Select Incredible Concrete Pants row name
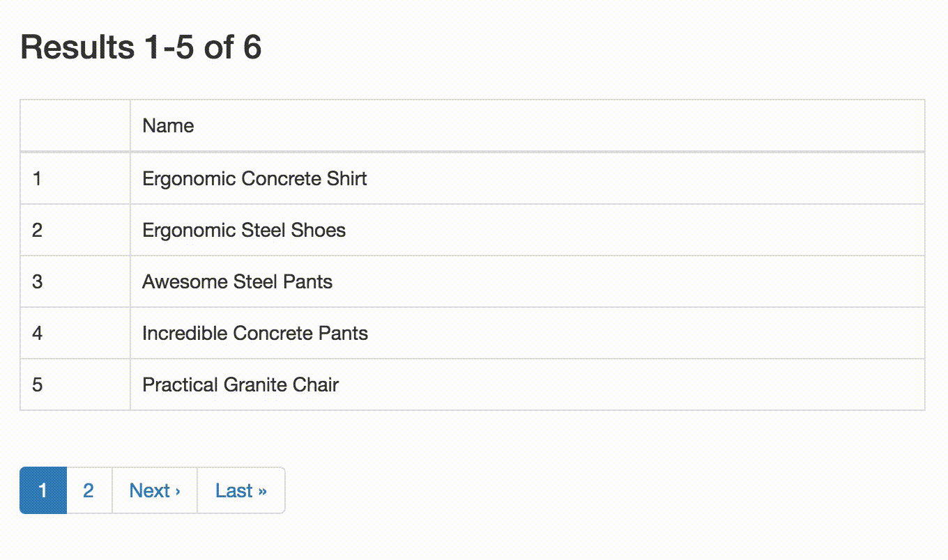The width and height of the screenshot is (948, 560). [255, 334]
